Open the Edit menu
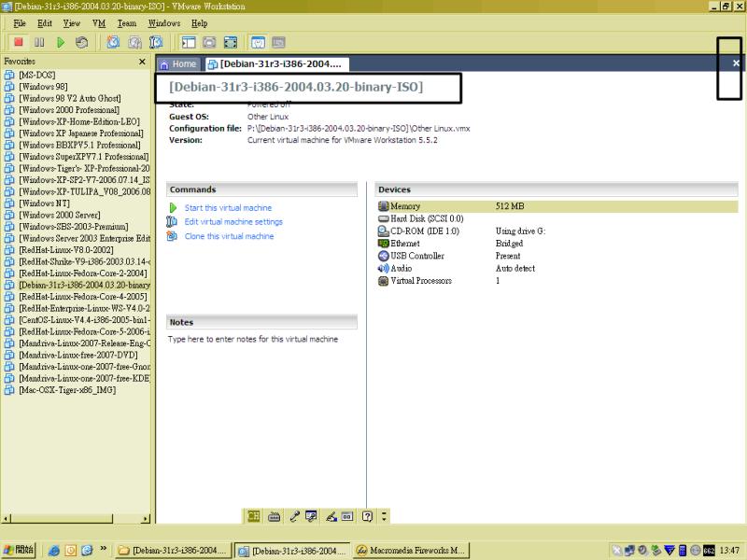Viewport: 747px width, 560px height. click(x=45, y=23)
